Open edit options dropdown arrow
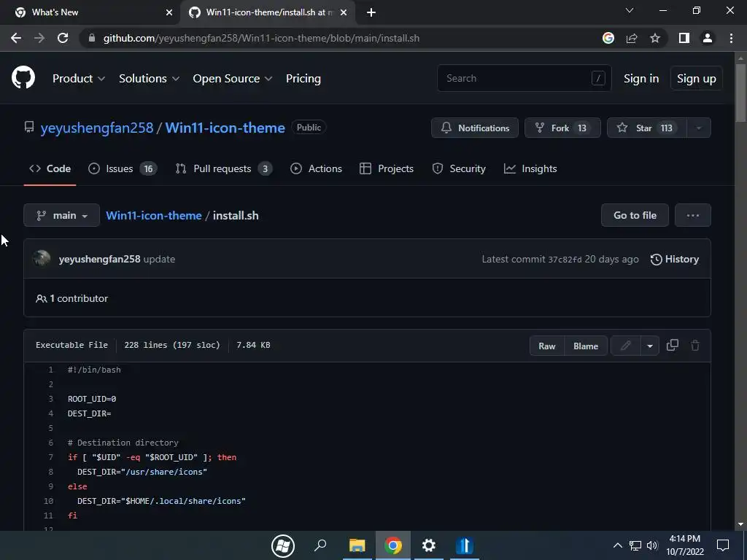The width and height of the screenshot is (747, 560). 650,346
